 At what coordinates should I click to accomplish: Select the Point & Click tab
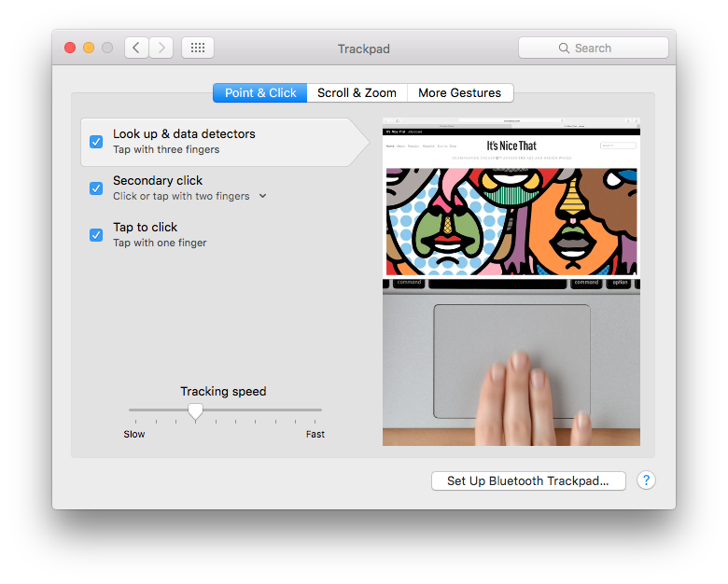click(260, 93)
